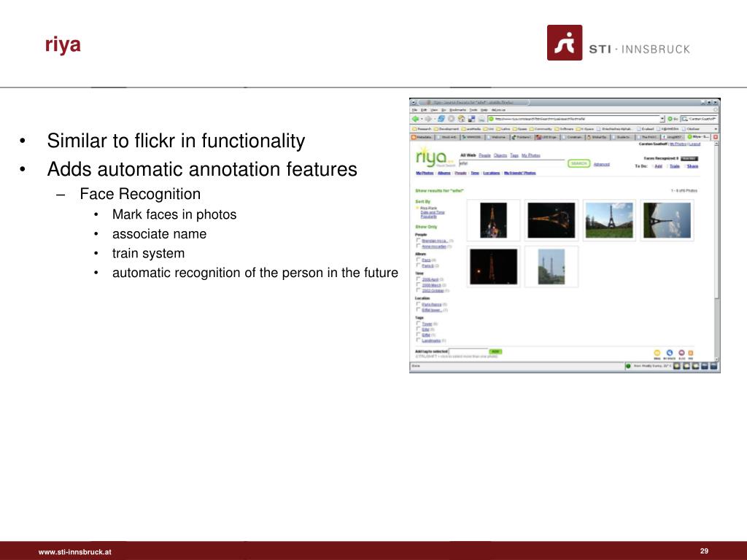Image resolution: width=747 pixels, height=560 pixels.
Task: Click the Logout link
Action: 694,144
